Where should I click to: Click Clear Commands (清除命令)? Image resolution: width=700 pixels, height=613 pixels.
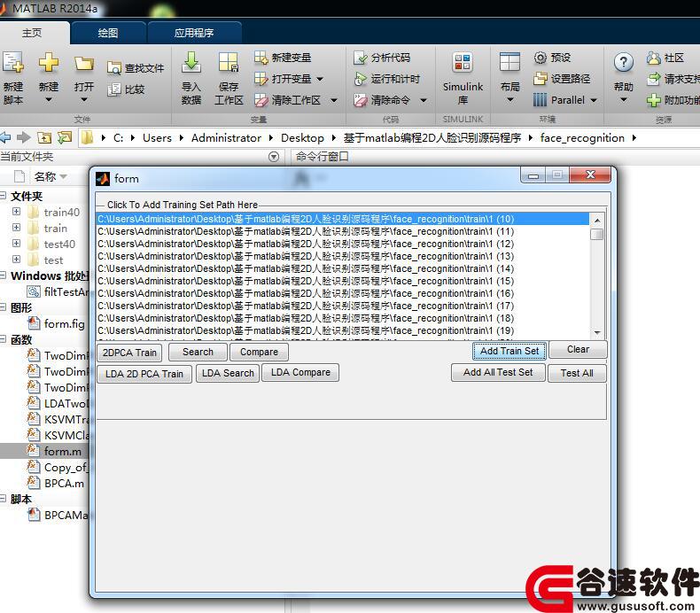click(x=382, y=100)
